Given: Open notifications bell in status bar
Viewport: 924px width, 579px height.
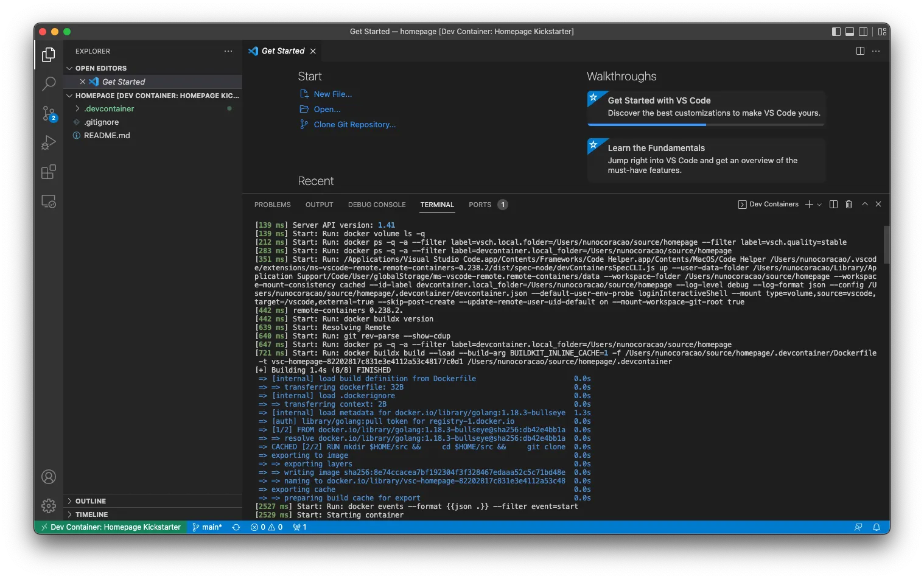Looking at the screenshot, I should pyautogui.click(x=877, y=527).
